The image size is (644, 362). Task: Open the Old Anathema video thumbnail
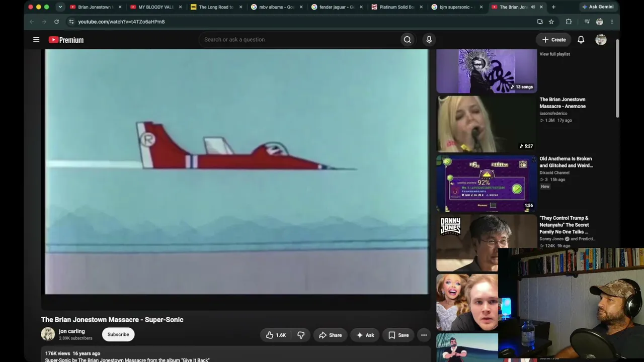(487, 183)
